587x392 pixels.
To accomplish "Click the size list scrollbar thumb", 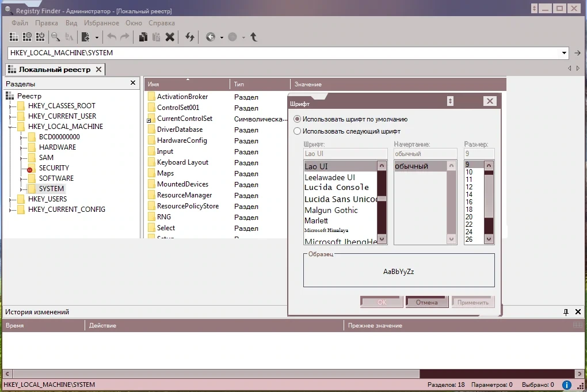I will click(x=489, y=196).
